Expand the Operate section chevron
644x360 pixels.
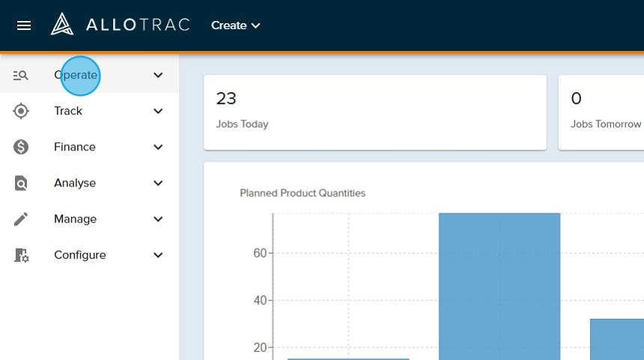[158, 75]
